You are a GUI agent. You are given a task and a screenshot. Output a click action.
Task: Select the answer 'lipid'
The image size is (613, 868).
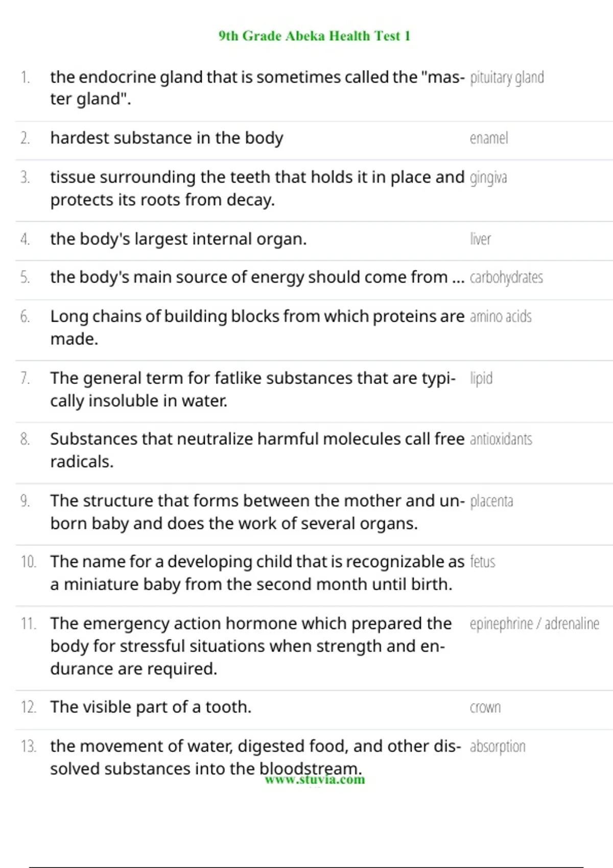481,378
